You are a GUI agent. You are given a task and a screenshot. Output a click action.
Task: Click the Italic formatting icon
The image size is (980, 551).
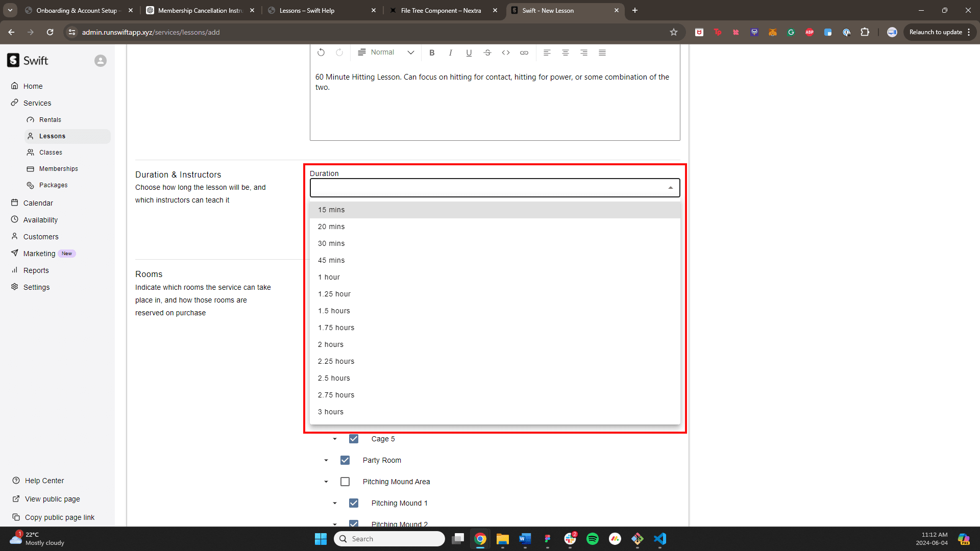tap(450, 53)
